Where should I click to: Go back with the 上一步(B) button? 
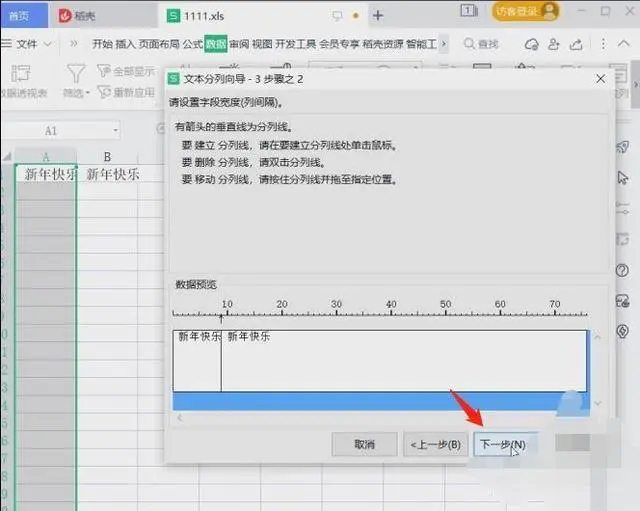[x=434, y=444]
